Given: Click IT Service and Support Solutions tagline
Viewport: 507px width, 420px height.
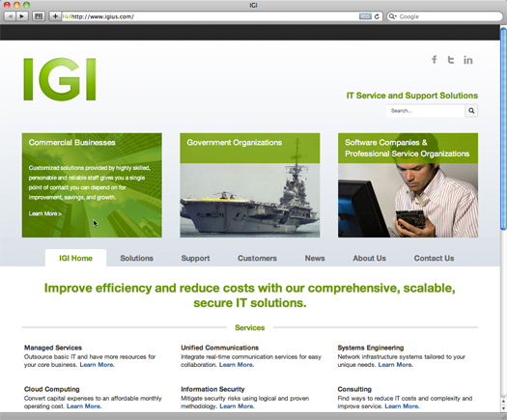Looking at the screenshot, I should click(412, 96).
